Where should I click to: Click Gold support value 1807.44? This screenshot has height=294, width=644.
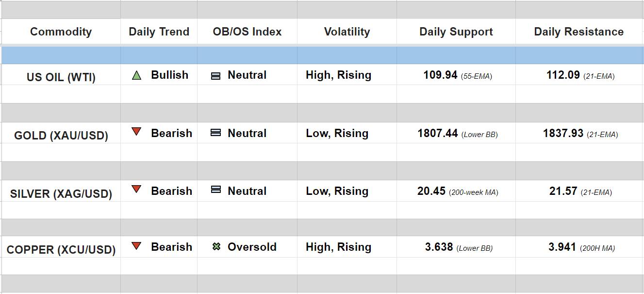point(437,133)
